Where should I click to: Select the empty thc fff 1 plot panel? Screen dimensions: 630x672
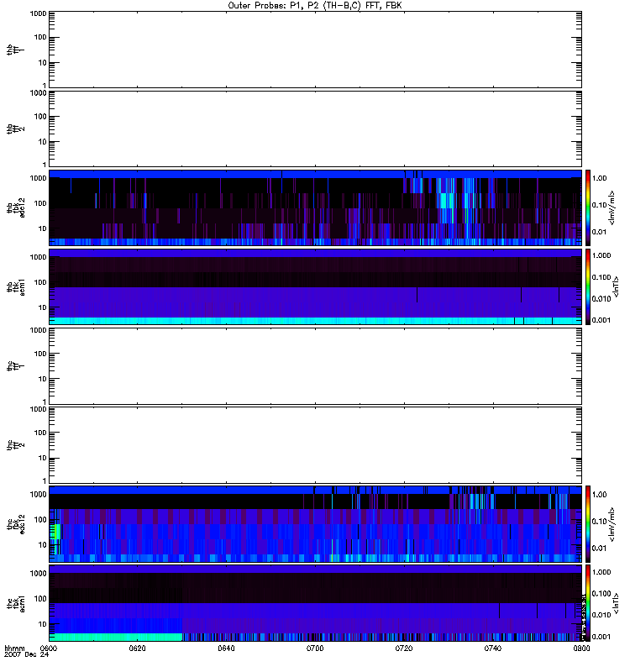tap(315, 366)
